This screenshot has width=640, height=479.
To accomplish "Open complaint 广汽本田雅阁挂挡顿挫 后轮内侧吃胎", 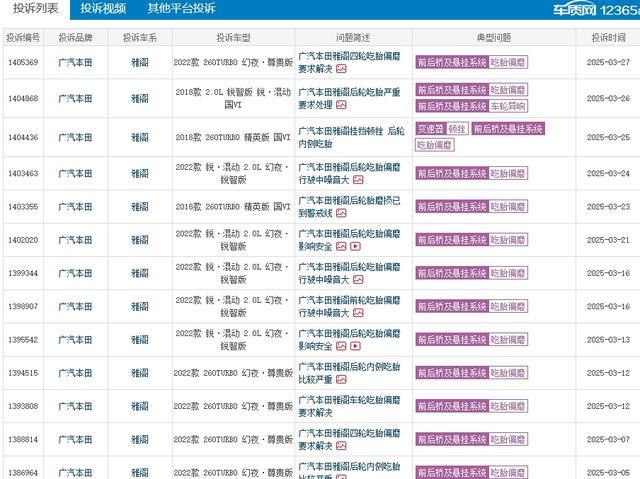I will click(351, 137).
